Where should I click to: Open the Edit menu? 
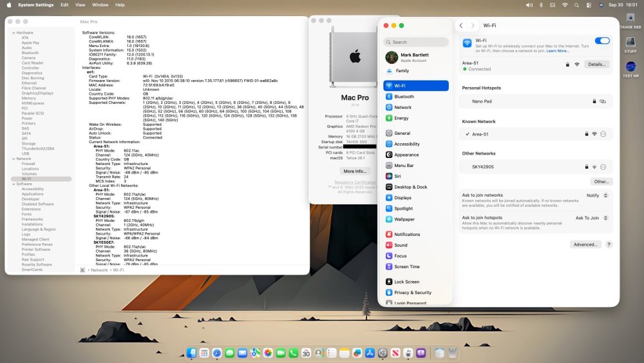pos(64,5)
